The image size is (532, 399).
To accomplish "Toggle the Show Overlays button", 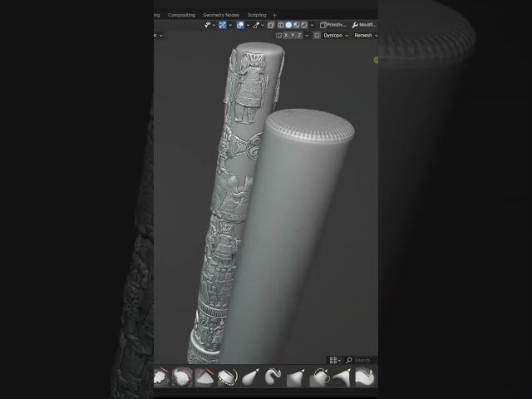I will click(x=240, y=25).
